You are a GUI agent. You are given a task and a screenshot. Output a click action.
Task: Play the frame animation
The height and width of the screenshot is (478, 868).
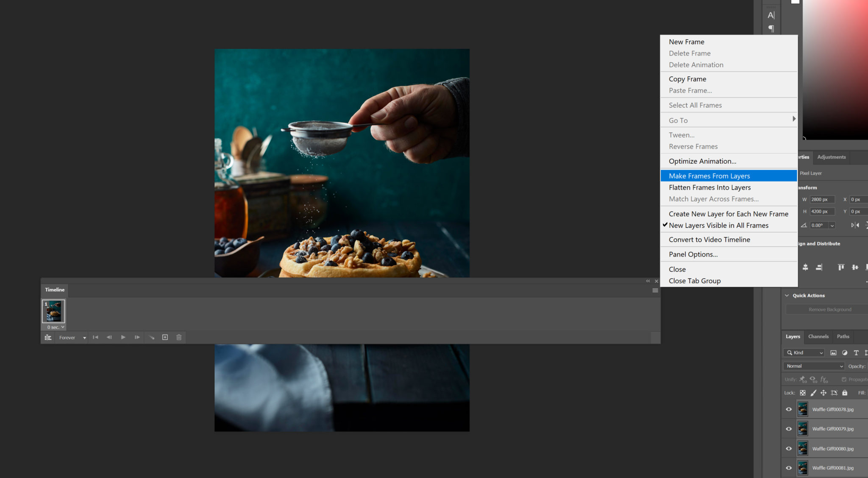123,337
